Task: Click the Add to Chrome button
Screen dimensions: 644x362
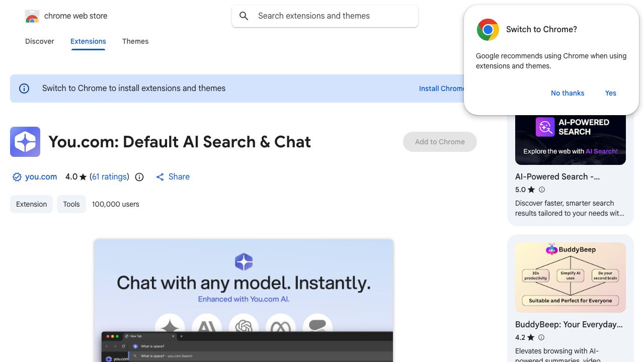Action: tap(440, 142)
